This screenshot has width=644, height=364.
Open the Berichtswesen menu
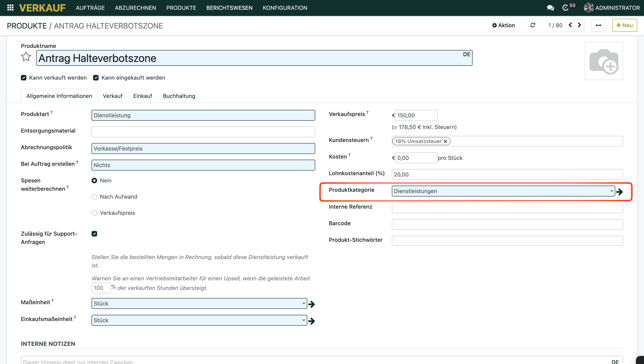tap(229, 8)
